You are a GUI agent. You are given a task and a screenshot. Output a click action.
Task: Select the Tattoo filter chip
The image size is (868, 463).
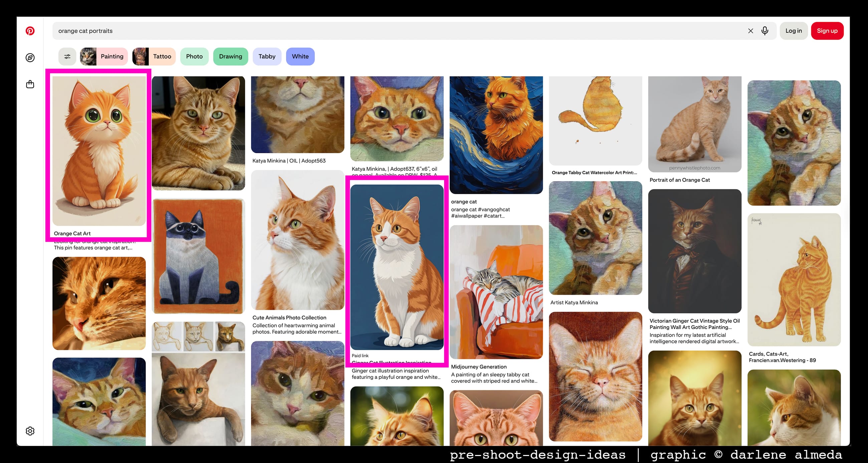154,56
